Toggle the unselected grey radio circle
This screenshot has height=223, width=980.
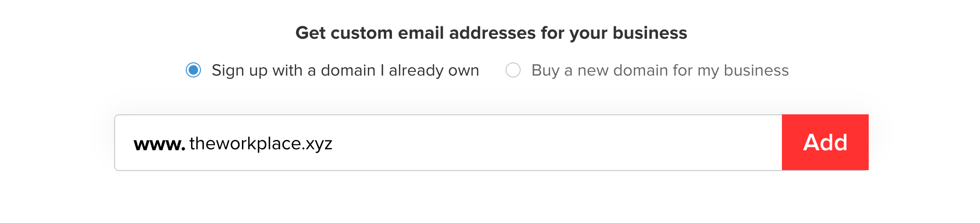click(x=513, y=70)
